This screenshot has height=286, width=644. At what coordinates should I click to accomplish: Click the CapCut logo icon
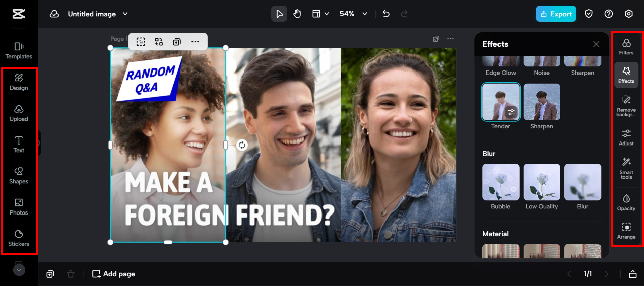coord(19,14)
